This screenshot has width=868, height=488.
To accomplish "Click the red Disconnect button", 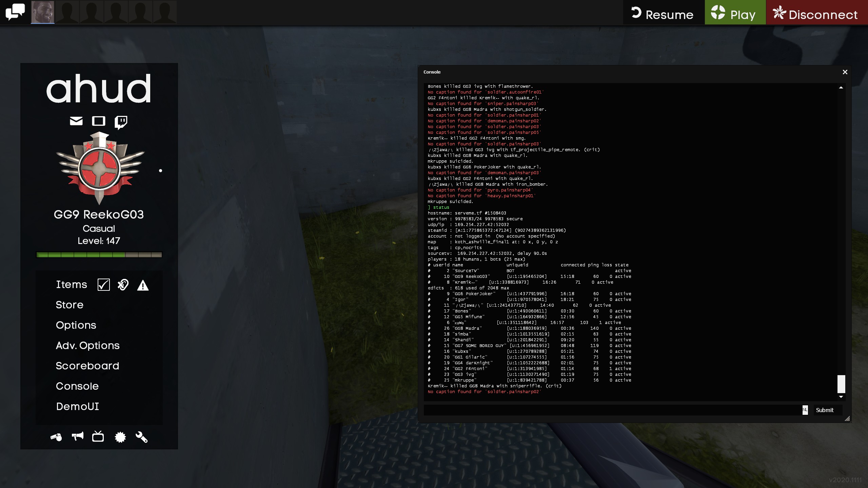I will (816, 13).
